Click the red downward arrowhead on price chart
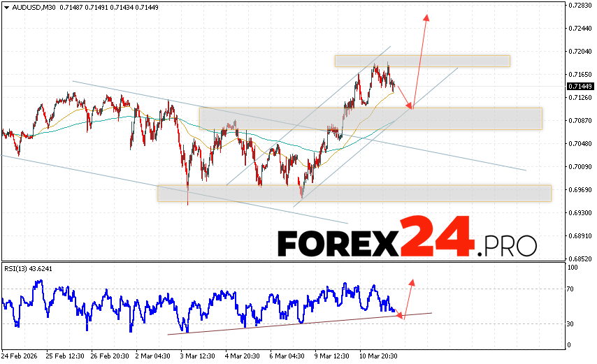Screen dimensions: 597x364 [410, 106]
